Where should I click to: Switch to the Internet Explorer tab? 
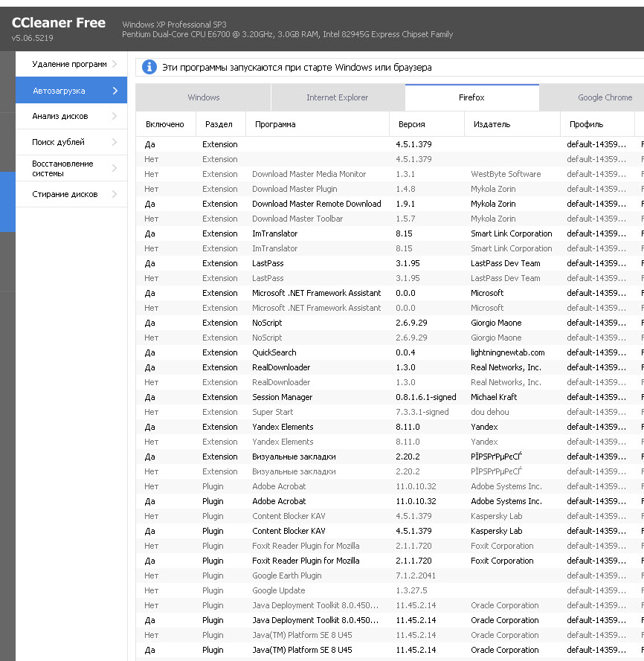pyautogui.click(x=337, y=97)
